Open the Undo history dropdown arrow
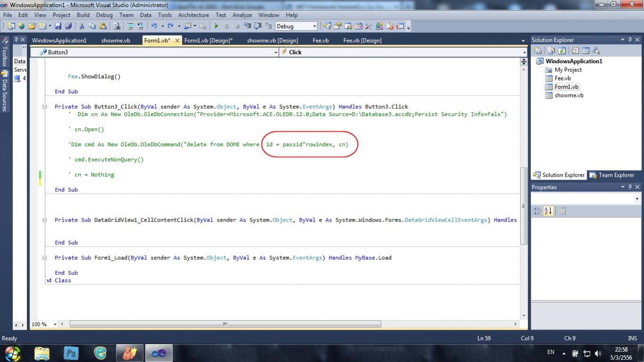The image size is (644, 362). pyautogui.click(x=163, y=26)
